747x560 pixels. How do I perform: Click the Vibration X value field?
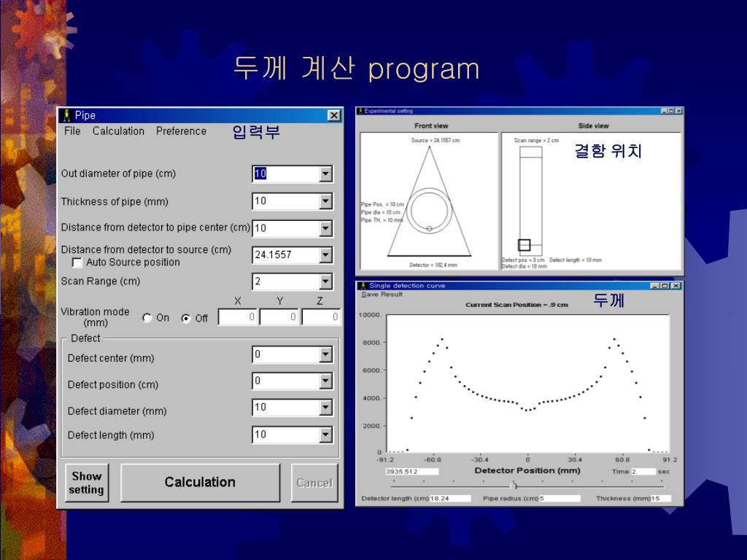[x=238, y=317]
